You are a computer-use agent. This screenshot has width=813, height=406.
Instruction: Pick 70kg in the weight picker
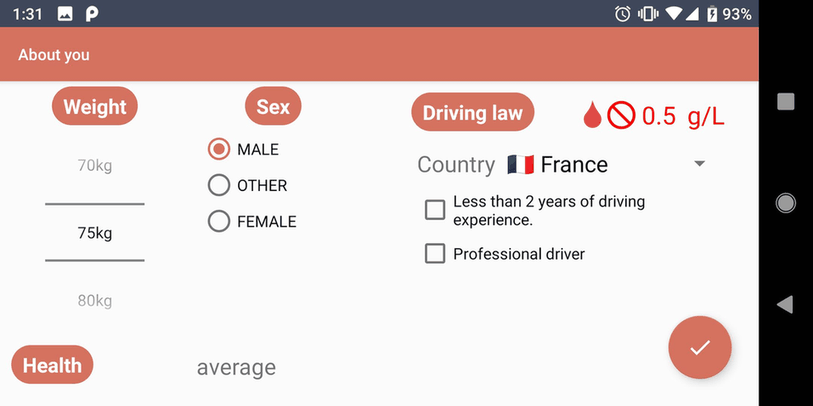pos(95,166)
